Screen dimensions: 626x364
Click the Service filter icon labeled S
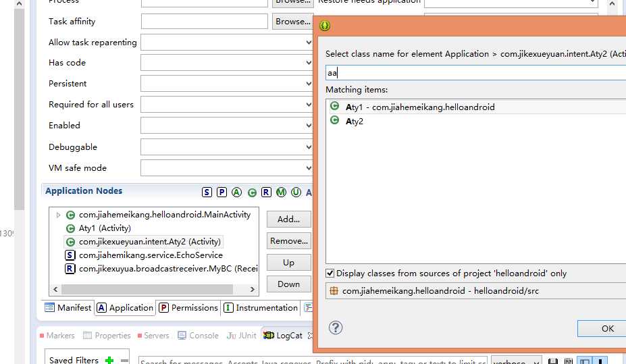coord(207,192)
